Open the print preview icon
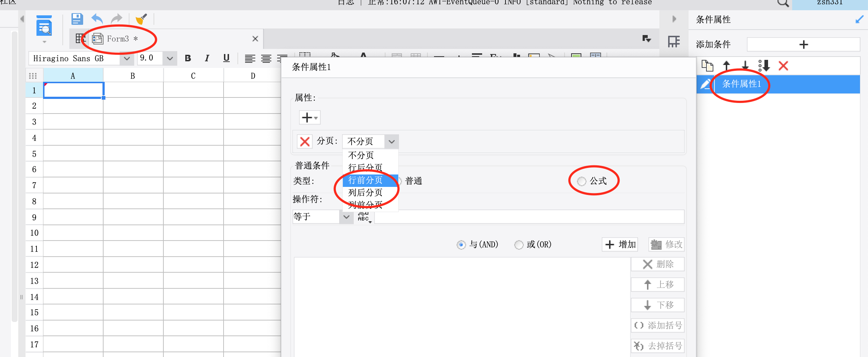Image resolution: width=868 pixels, height=357 pixels. [44, 26]
